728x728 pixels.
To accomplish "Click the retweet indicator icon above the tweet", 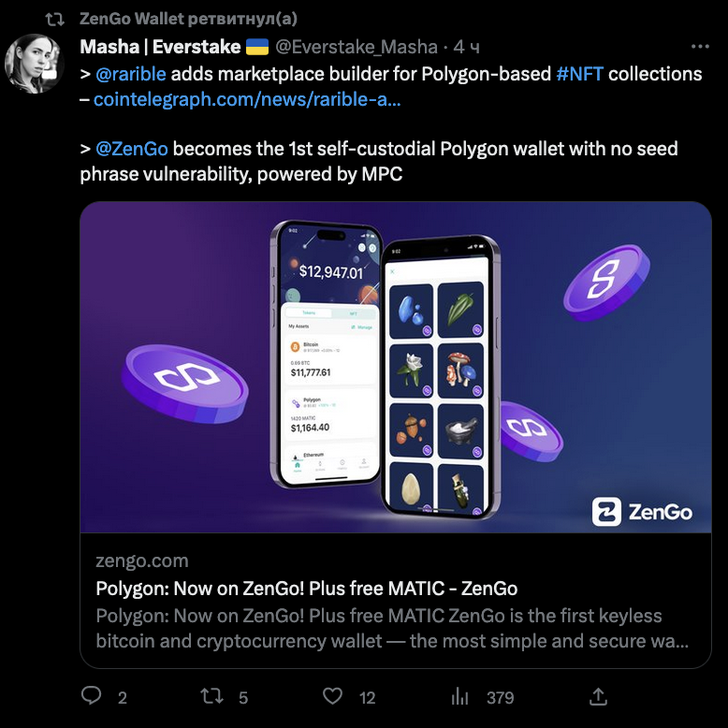I will 55,18.
